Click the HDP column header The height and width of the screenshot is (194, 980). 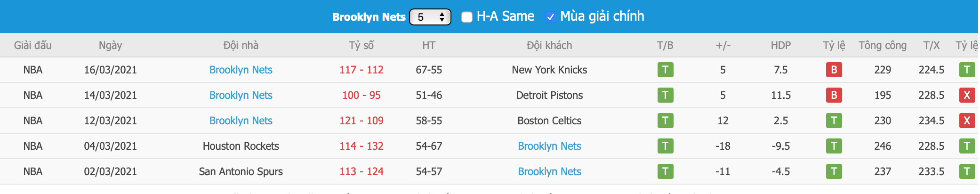click(780, 45)
